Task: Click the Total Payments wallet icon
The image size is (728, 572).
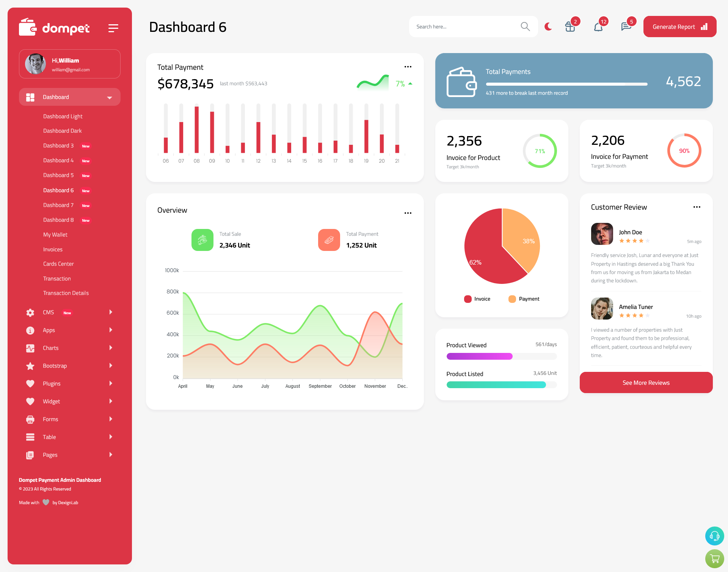Action: click(462, 81)
